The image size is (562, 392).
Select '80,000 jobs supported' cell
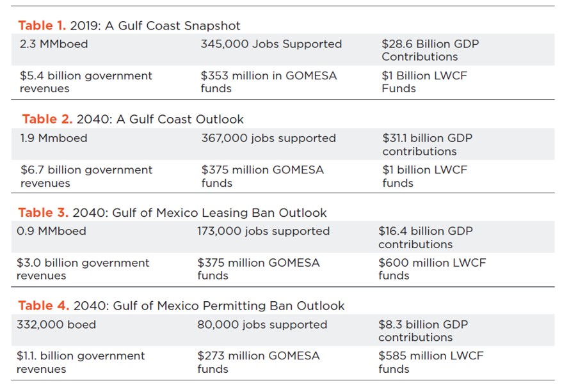(262, 325)
